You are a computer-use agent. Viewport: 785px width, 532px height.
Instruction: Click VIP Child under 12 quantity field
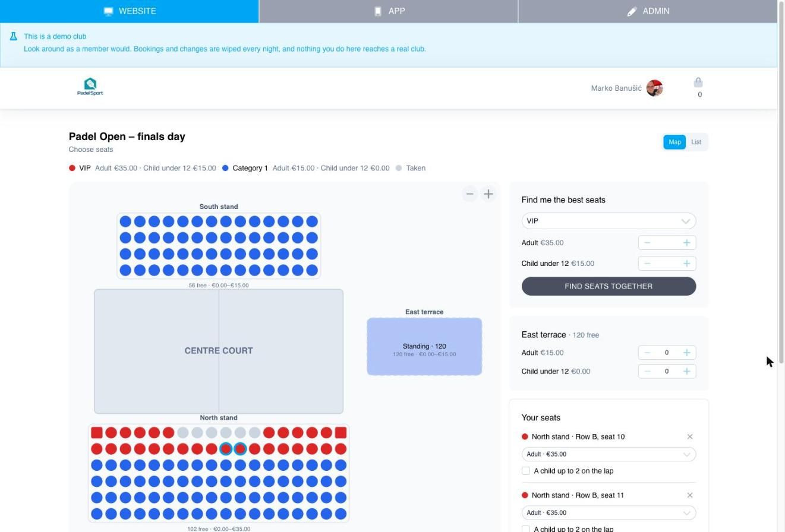point(667,264)
